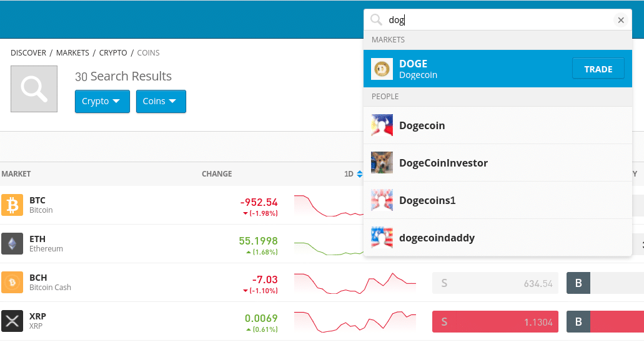Go to DISCOVER breadcrumb

pyautogui.click(x=28, y=53)
